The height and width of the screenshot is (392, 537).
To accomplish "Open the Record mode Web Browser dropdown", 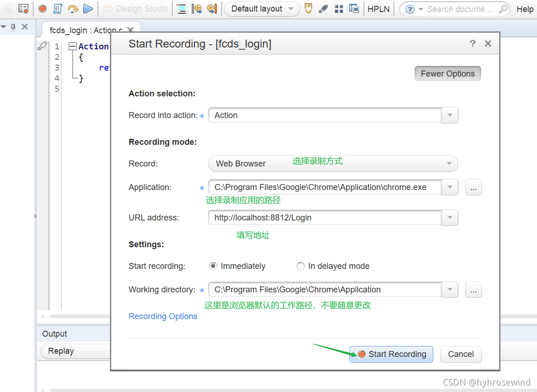I will [x=333, y=164].
